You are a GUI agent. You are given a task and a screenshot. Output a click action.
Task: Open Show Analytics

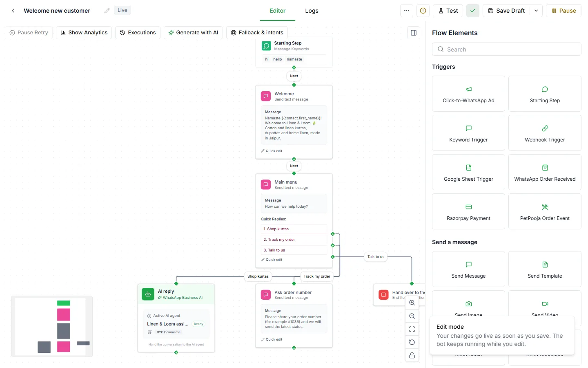click(x=84, y=33)
